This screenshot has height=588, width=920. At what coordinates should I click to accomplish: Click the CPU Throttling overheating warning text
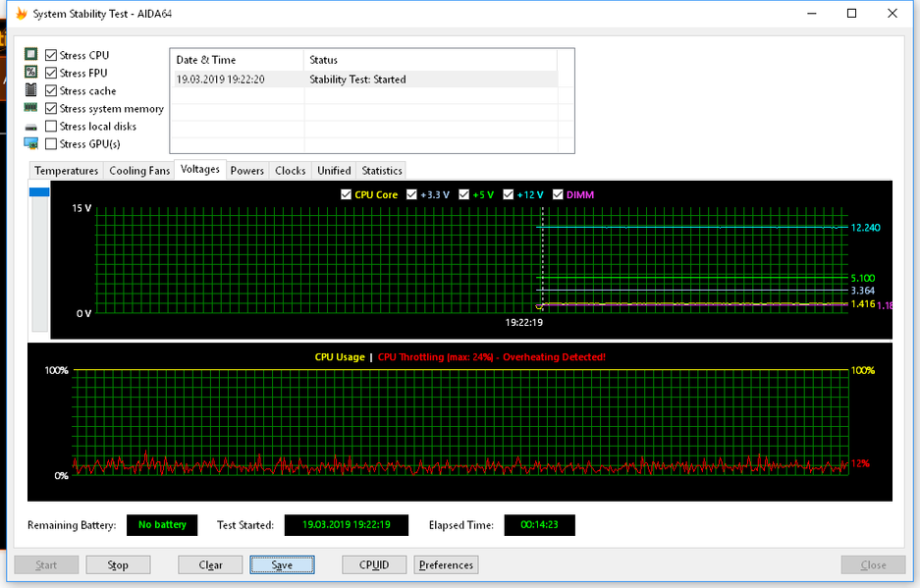click(x=492, y=356)
